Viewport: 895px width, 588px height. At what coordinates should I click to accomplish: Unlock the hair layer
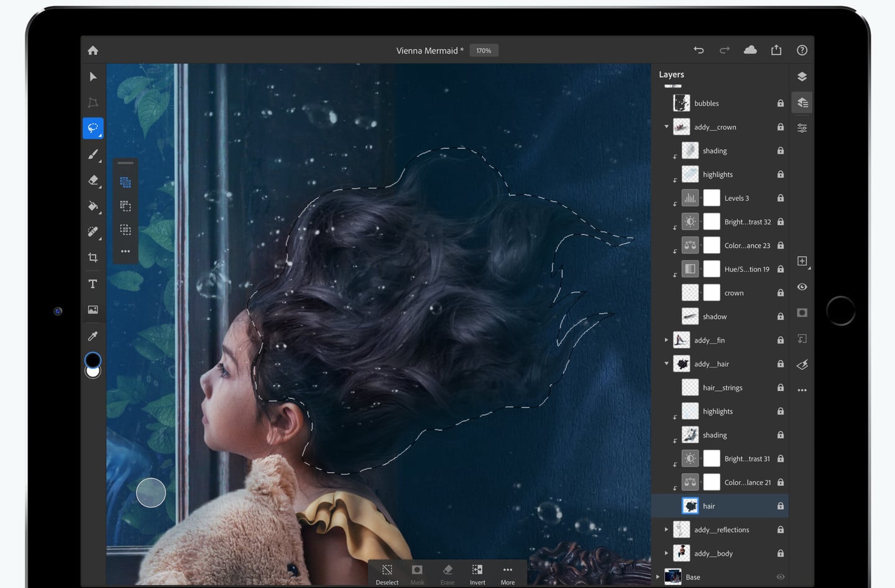tap(780, 505)
